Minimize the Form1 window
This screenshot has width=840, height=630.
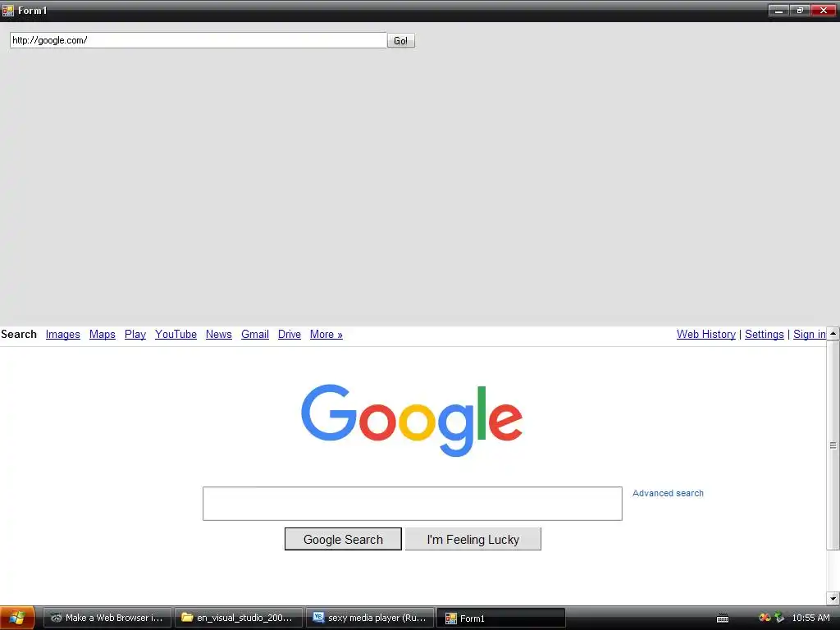coord(778,11)
